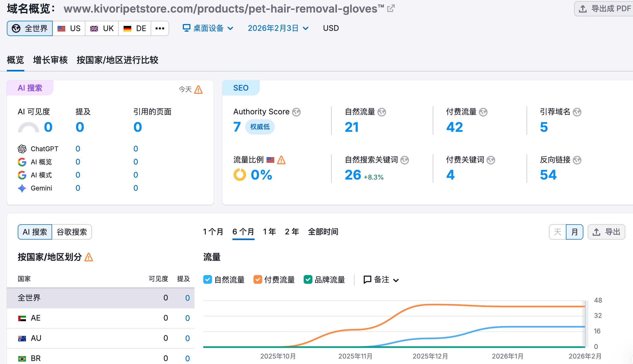Click warning icon beside 按国家/地区划分
Screen dimensions: 633x364
tap(89, 257)
